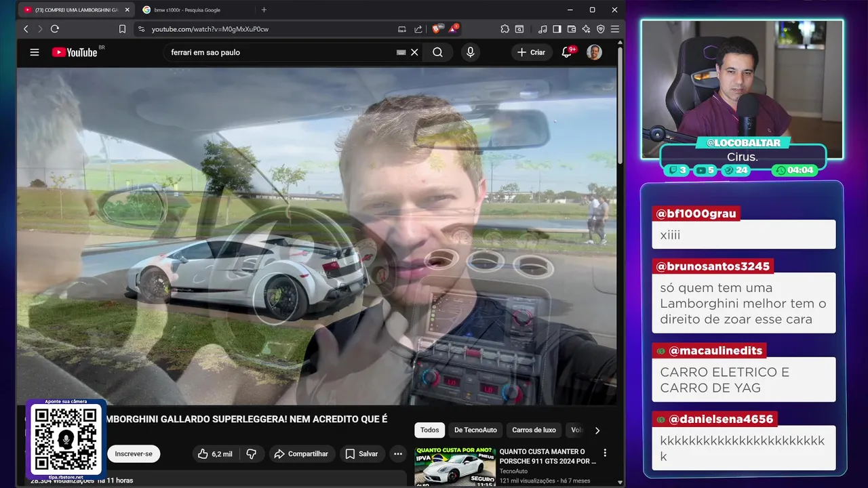Click @bf1000grau username in chat overlay
Image resolution: width=868 pixels, height=488 pixels.
[x=695, y=213]
